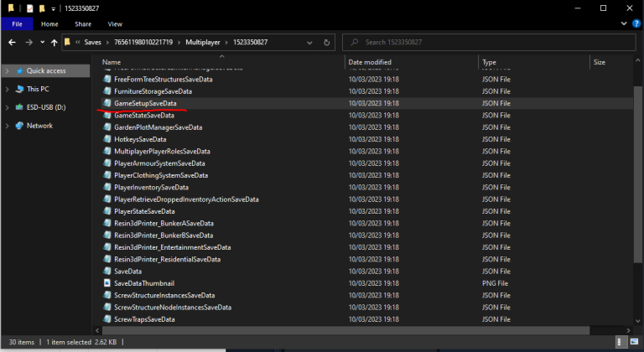Open the Help question mark icon
This screenshot has height=352, width=644.
[635, 24]
